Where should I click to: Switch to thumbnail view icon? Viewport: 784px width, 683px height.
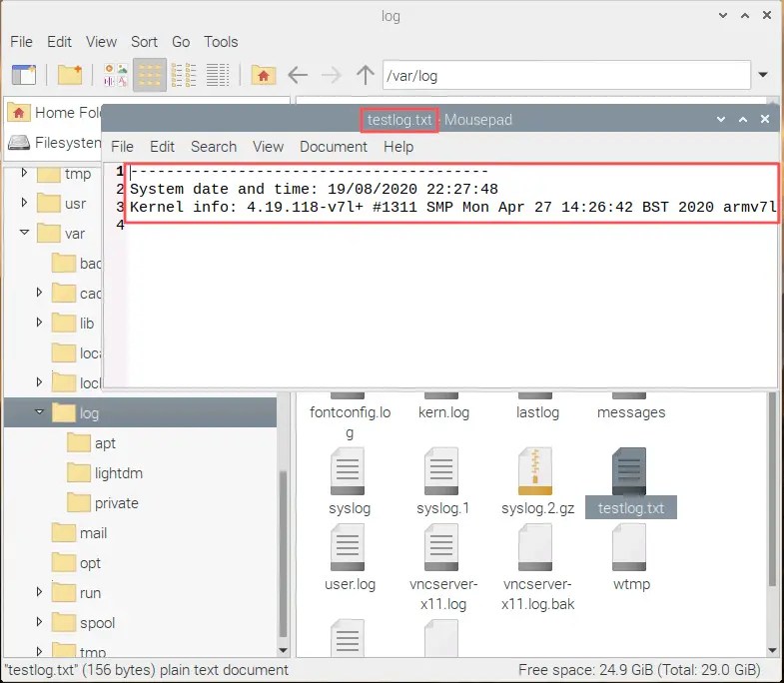coord(116,76)
